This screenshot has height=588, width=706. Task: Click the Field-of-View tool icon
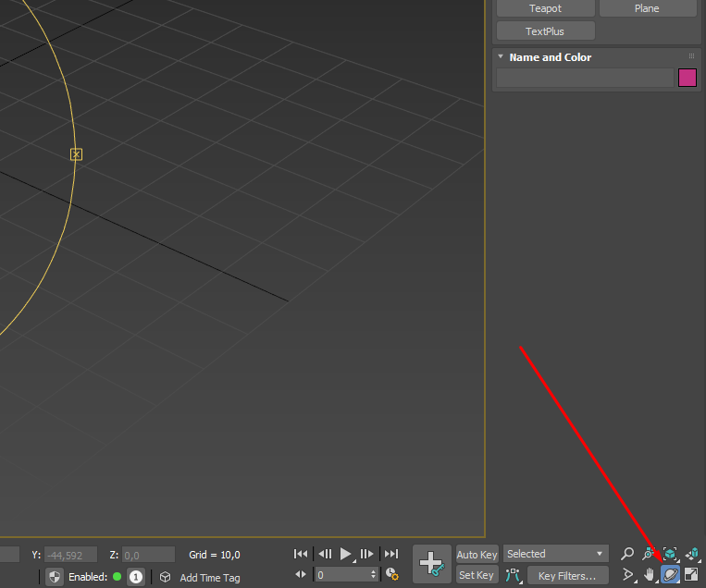pos(628,575)
